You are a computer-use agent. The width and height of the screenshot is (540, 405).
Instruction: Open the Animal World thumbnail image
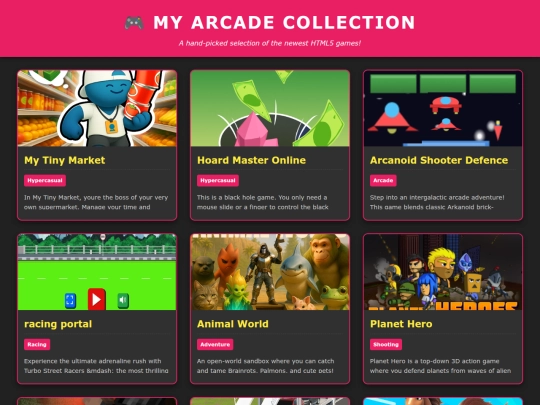270,272
